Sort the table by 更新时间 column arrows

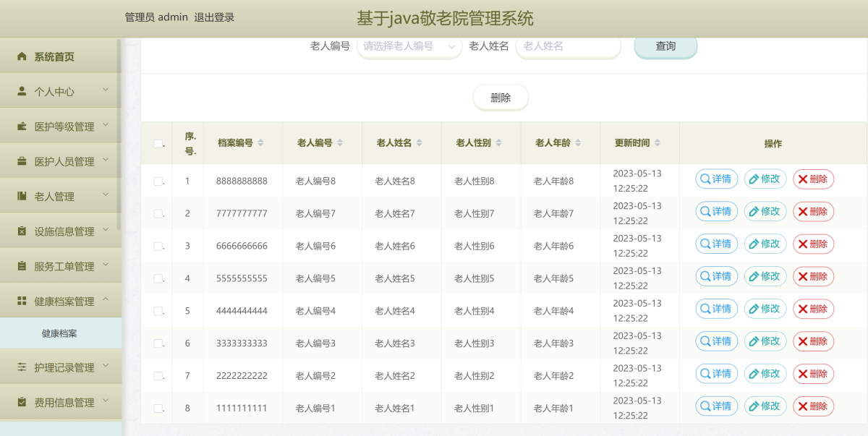[657, 143]
